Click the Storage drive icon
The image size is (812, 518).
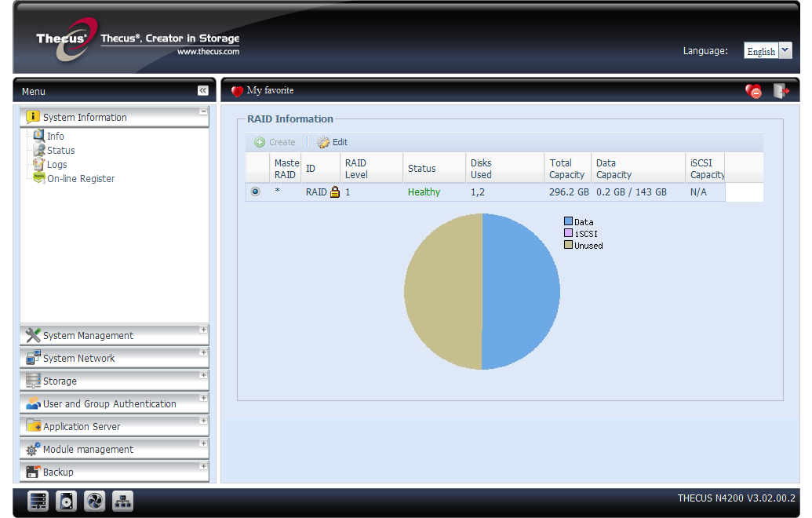pos(33,381)
